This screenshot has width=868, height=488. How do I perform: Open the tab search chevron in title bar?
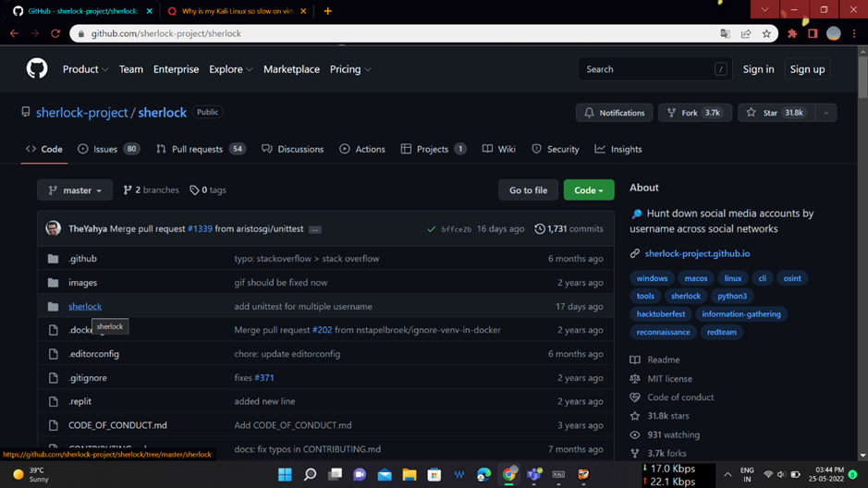pos(765,10)
